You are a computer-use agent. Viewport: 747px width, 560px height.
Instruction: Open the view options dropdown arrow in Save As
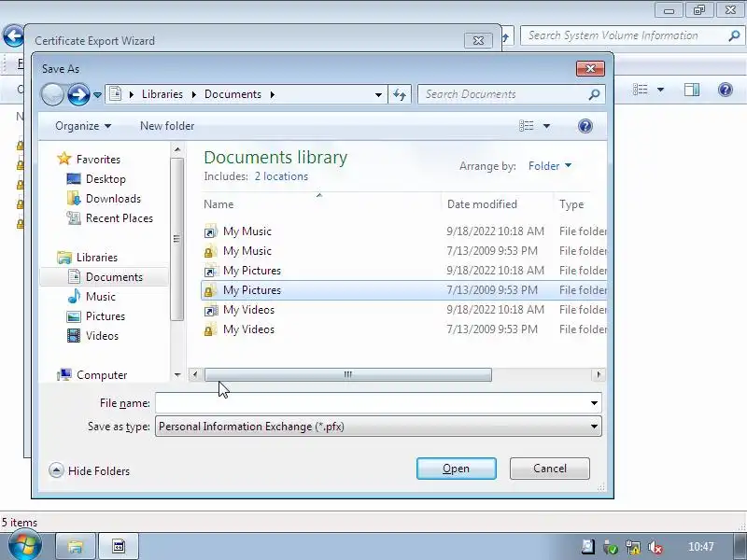click(546, 126)
